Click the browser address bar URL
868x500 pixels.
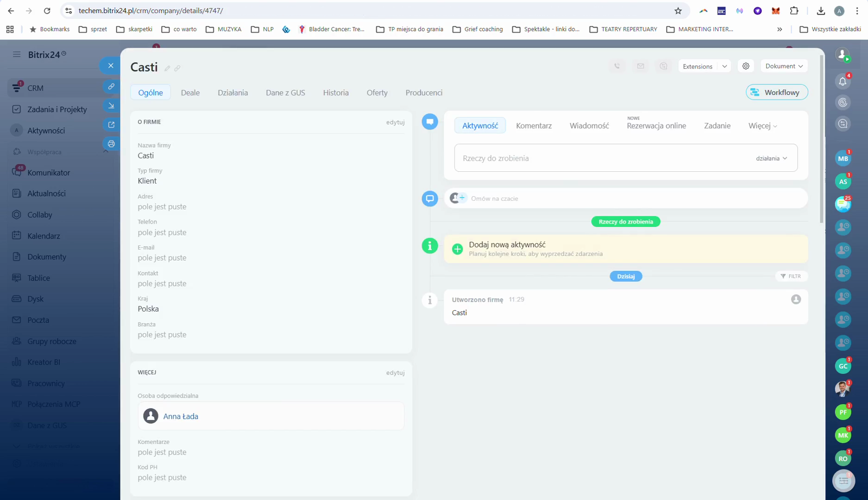coord(151,11)
